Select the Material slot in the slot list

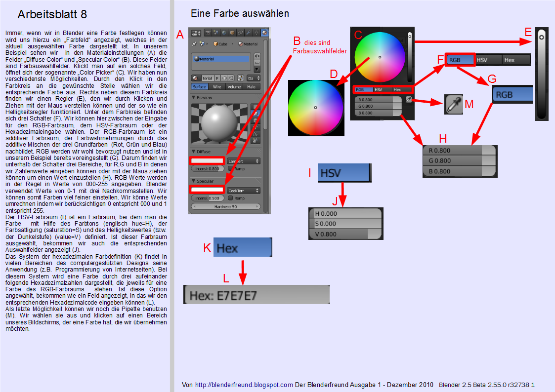221,59
